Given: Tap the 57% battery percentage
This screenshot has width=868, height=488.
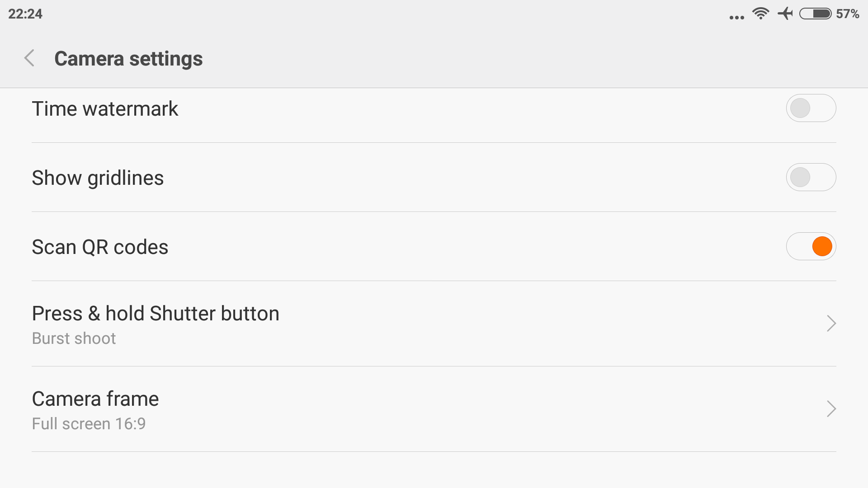Looking at the screenshot, I should pos(848,14).
